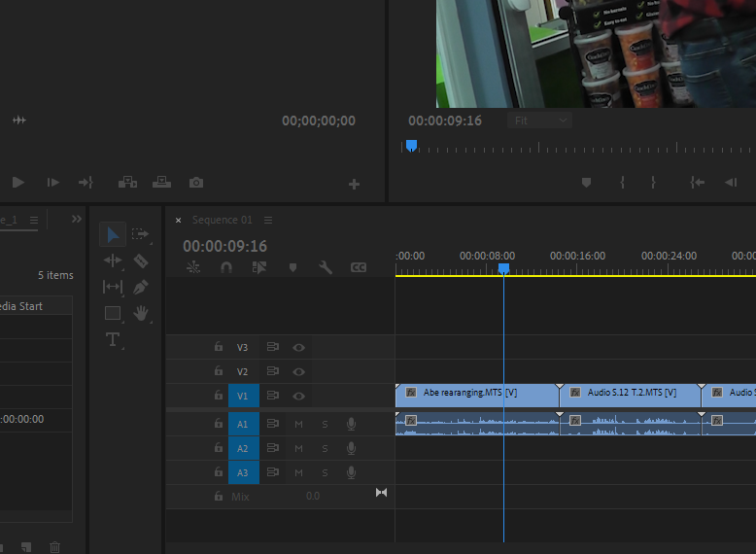Click source monitor timecode 00;00;00;00

319,121
